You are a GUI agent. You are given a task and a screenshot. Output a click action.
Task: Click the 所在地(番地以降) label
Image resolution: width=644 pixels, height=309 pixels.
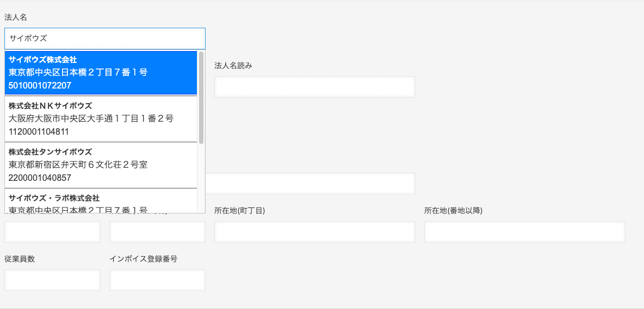(453, 211)
